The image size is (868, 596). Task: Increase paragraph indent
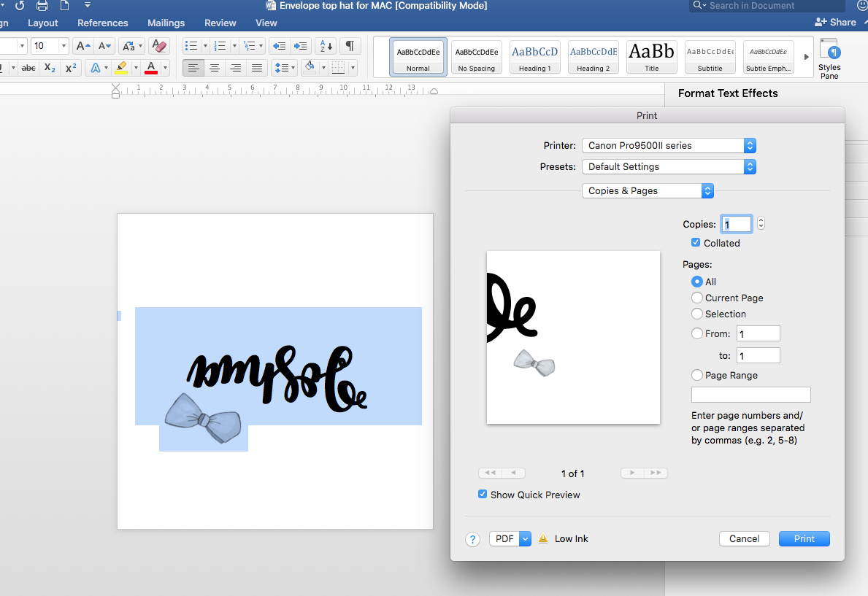point(301,46)
